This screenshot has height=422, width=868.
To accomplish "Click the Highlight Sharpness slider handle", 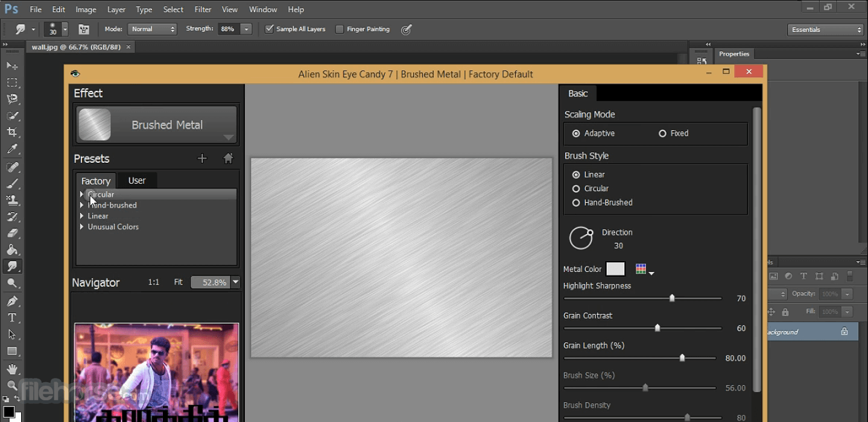I will click(x=672, y=298).
